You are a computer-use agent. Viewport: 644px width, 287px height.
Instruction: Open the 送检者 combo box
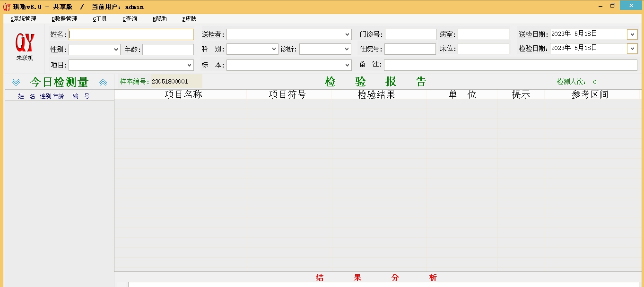346,34
